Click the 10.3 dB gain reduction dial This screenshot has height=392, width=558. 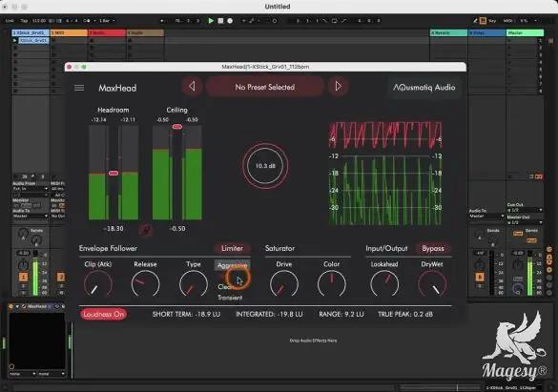pyautogui.click(x=265, y=166)
